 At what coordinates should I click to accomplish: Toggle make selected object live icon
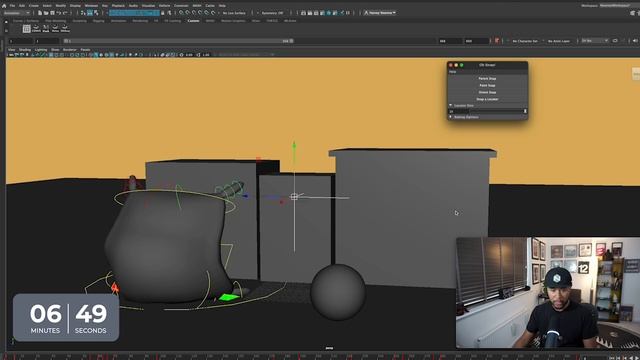[213, 13]
